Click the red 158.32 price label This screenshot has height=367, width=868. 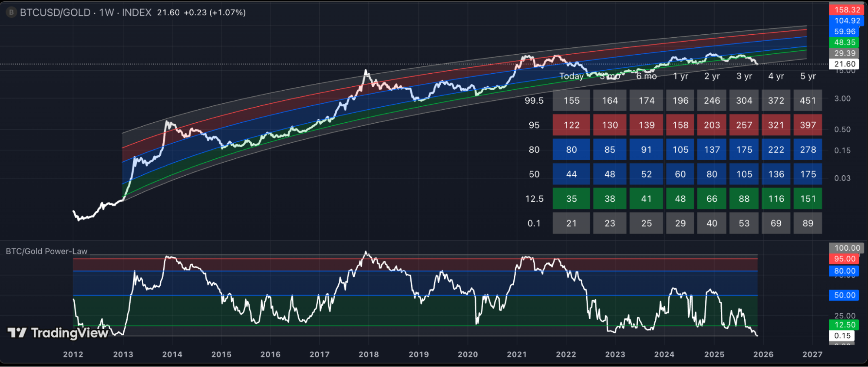(846, 10)
